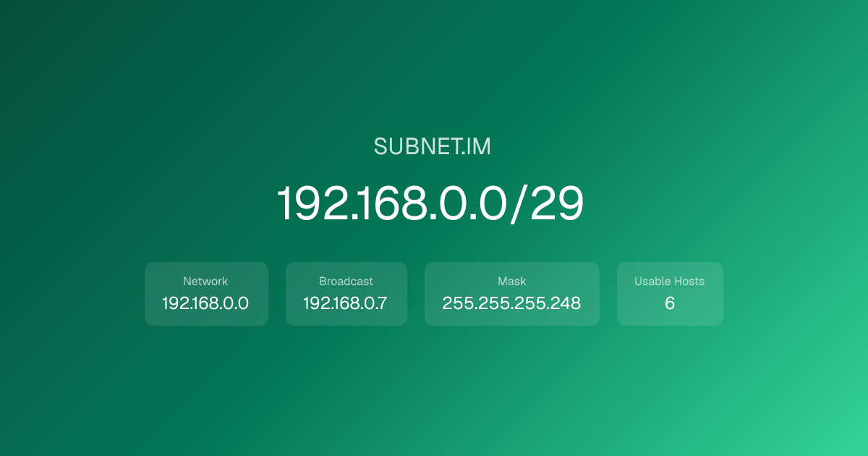Select usable hosts value 6
The height and width of the screenshot is (456, 868).
click(x=670, y=303)
